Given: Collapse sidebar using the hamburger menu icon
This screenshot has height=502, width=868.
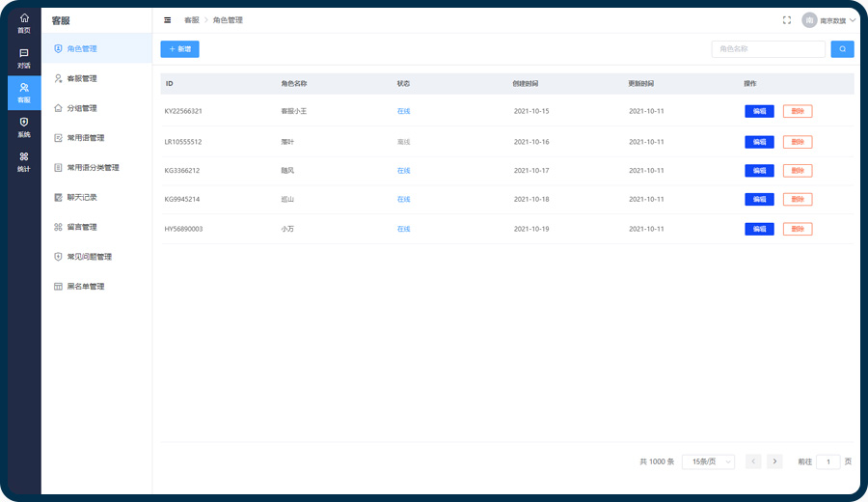Looking at the screenshot, I should tap(168, 20).
